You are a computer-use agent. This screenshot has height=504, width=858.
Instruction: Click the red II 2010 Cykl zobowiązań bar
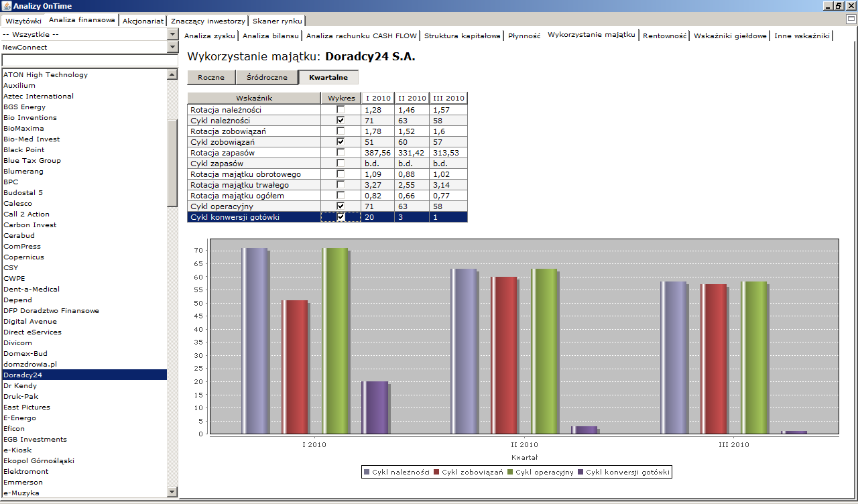pyautogui.click(x=503, y=355)
